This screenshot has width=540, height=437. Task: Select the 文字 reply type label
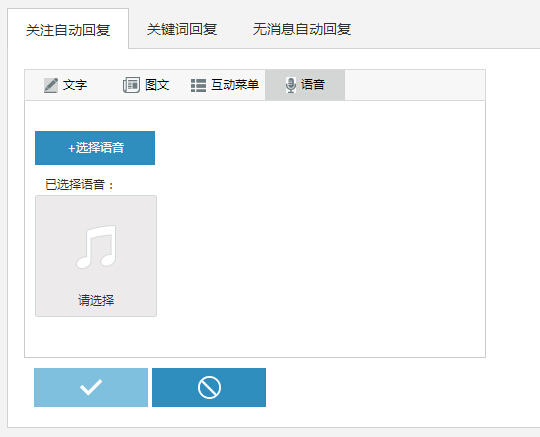(x=75, y=85)
